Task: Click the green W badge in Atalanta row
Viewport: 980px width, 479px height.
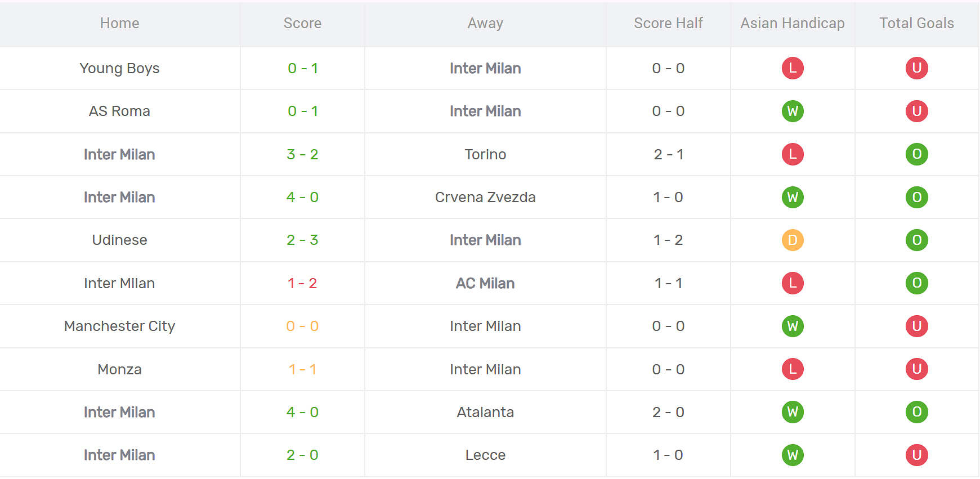Action: (793, 412)
